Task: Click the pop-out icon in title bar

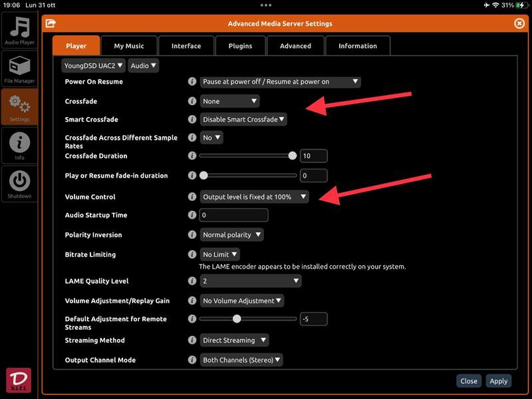Action: 51,23
